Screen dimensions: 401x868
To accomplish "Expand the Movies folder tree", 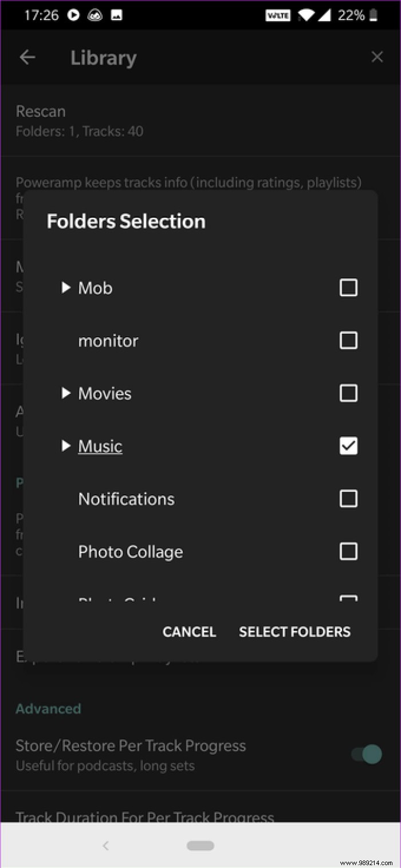I will [x=65, y=393].
